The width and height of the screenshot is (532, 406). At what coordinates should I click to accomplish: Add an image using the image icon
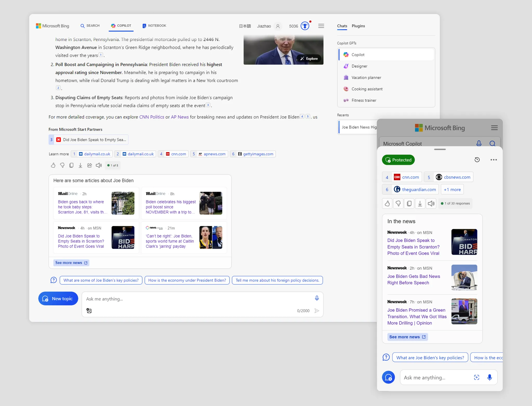89,311
